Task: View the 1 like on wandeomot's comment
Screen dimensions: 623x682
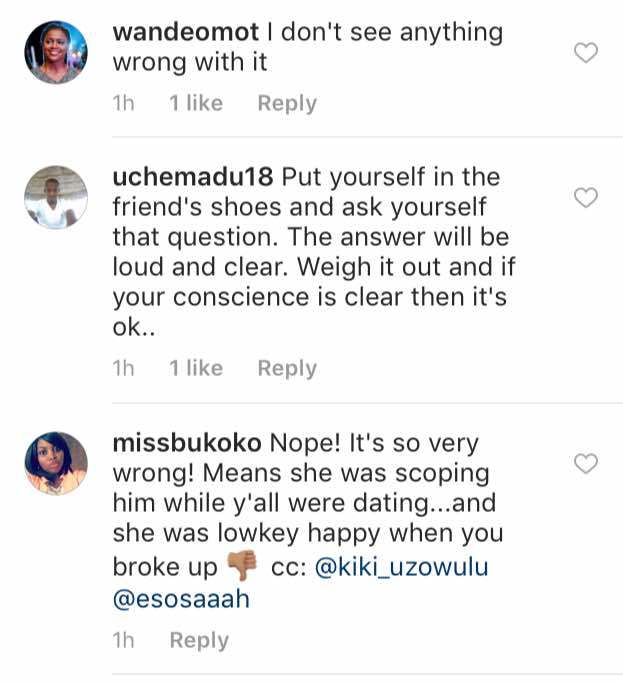Action: tap(196, 103)
